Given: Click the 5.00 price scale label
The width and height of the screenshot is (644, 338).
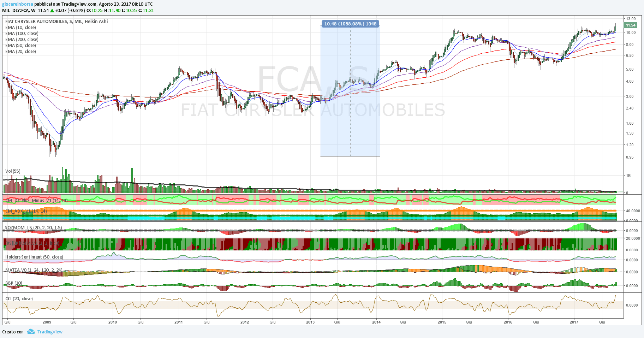Looking at the screenshot, I should click(630, 69).
